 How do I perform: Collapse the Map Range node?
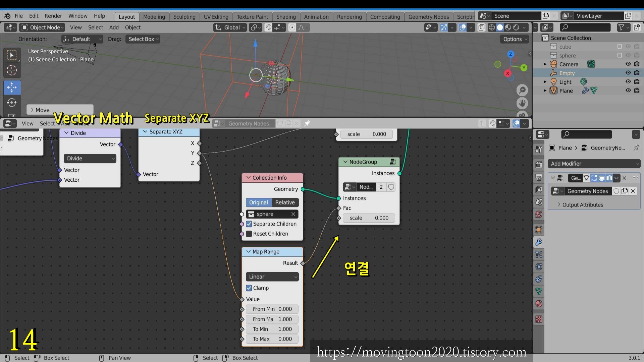pyautogui.click(x=249, y=252)
